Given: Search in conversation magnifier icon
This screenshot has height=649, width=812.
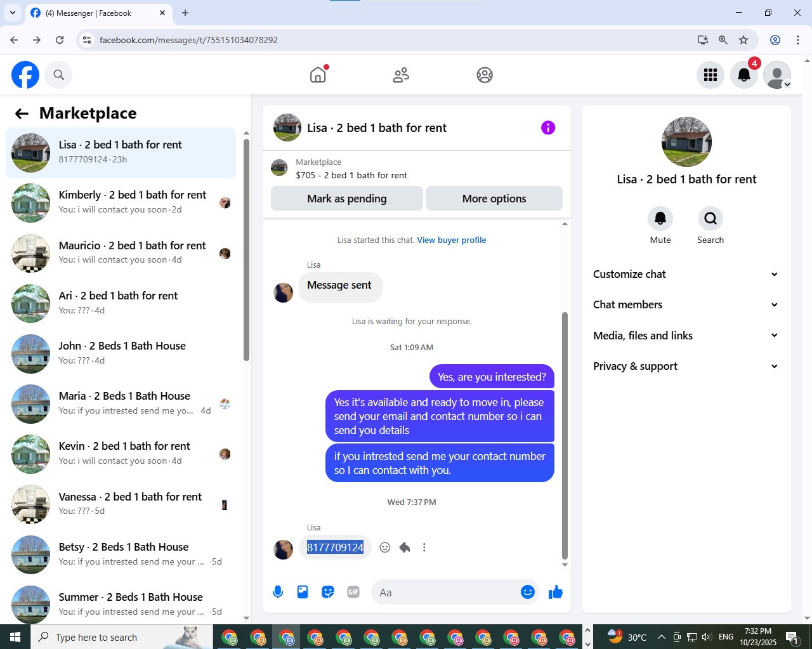Looking at the screenshot, I should (x=710, y=218).
